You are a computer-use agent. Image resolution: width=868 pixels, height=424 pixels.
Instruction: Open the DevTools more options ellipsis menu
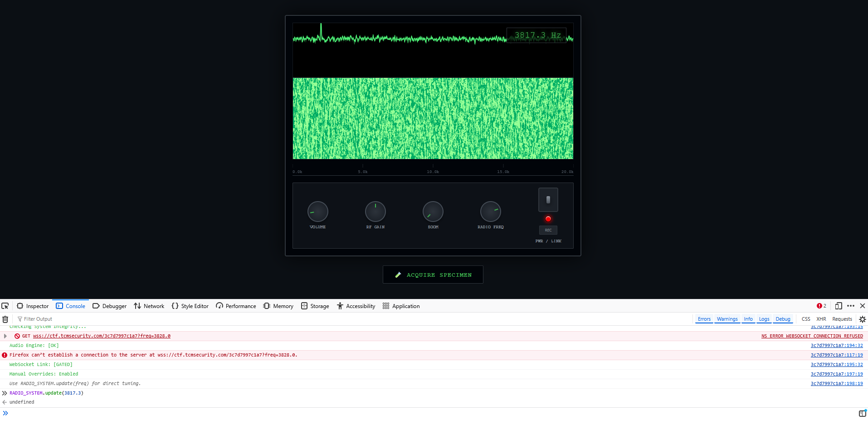pyautogui.click(x=851, y=306)
